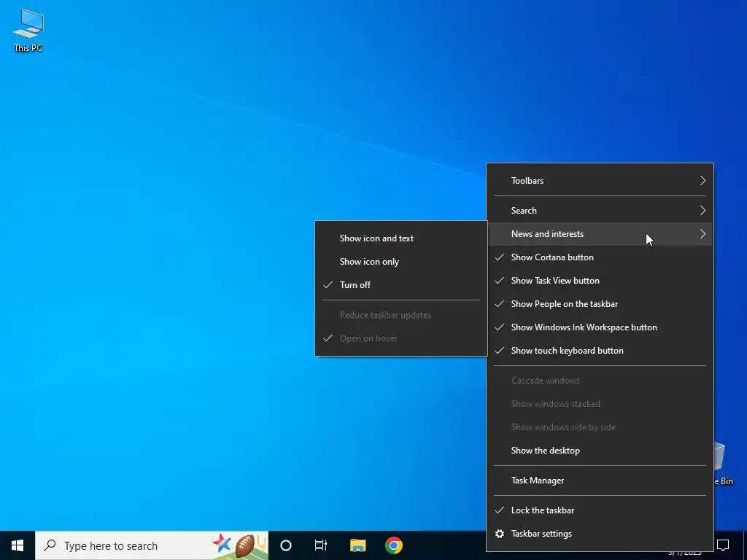Open the Action Center notifications icon
Screen dimensions: 747x560
click(x=723, y=545)
